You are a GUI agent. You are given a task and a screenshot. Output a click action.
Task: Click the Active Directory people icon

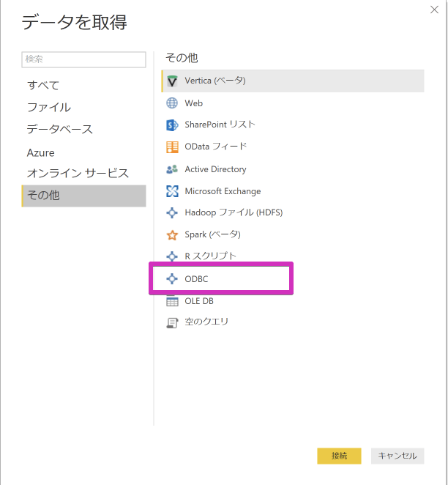[x=172, y=169]
